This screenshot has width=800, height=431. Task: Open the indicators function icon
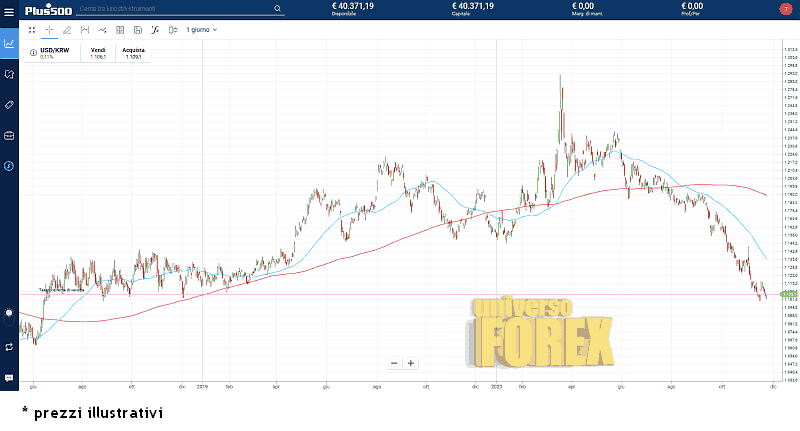pos(155,30)
